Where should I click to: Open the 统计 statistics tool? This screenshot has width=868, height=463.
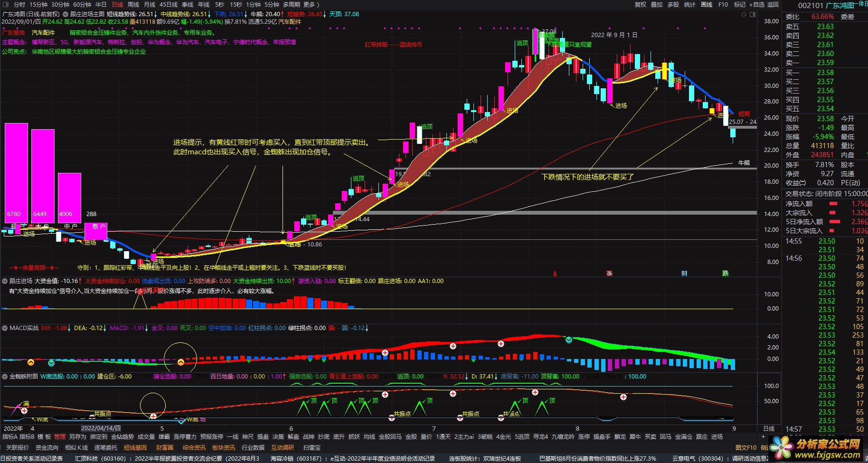tap(690, 4)
